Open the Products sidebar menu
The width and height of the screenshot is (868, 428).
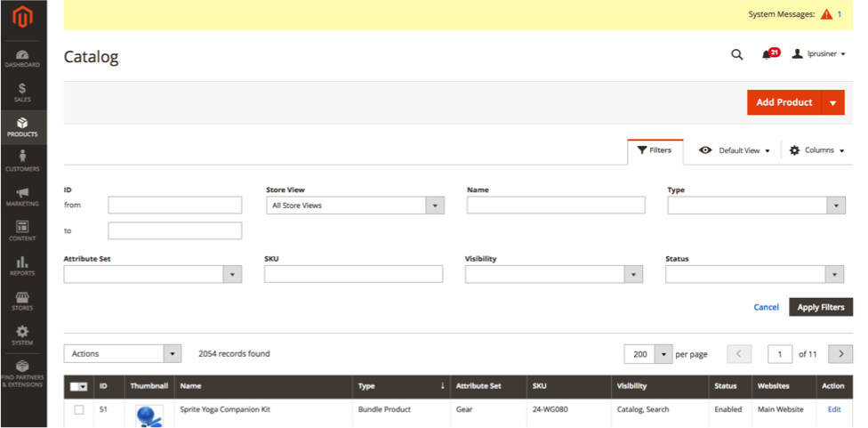tap(23, 127)
